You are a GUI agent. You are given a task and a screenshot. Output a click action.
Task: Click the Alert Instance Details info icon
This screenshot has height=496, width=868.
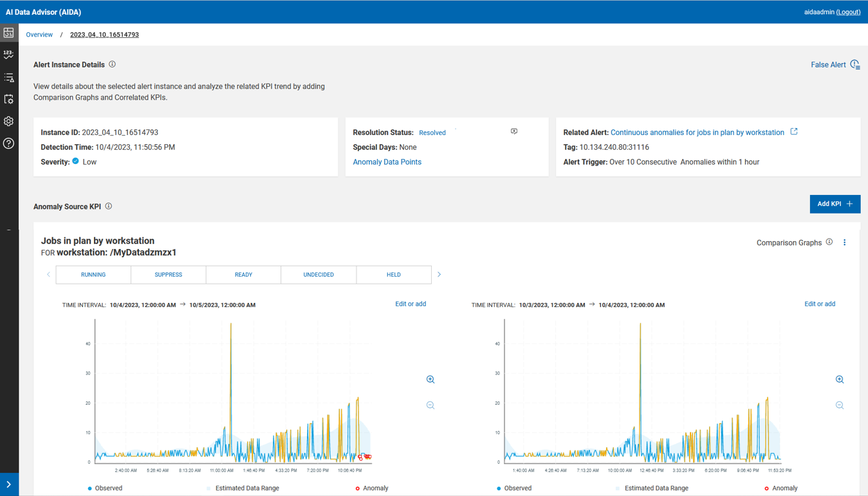(113, 64)
